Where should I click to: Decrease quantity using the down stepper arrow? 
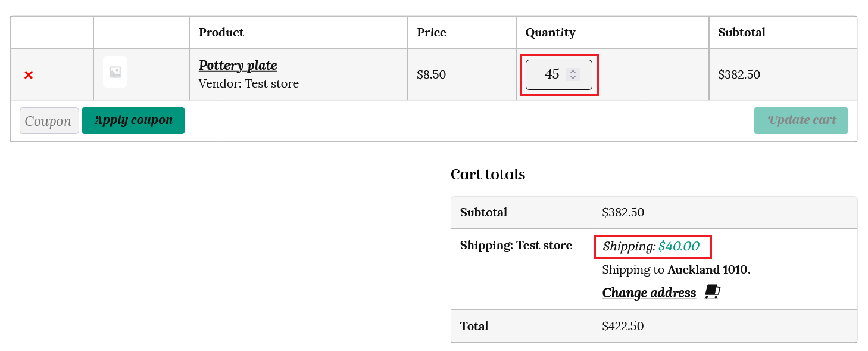coord(573,77)
